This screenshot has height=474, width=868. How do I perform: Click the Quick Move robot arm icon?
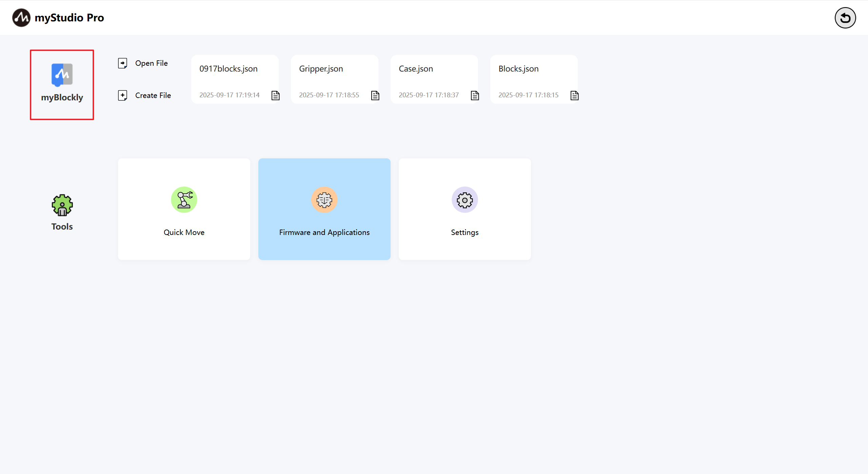coord(184,200)
